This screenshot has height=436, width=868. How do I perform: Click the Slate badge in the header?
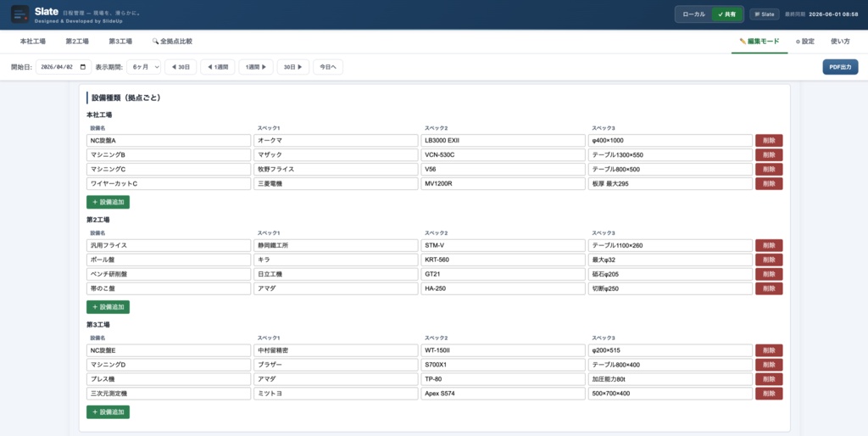click(765, 14)
